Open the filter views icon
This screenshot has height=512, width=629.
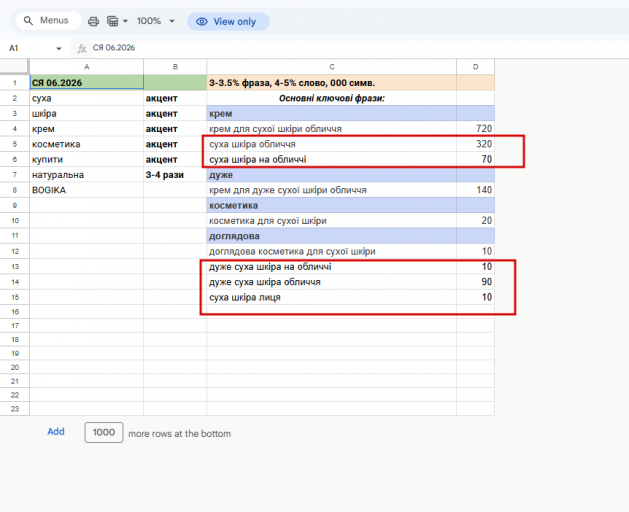coord(113,21)
